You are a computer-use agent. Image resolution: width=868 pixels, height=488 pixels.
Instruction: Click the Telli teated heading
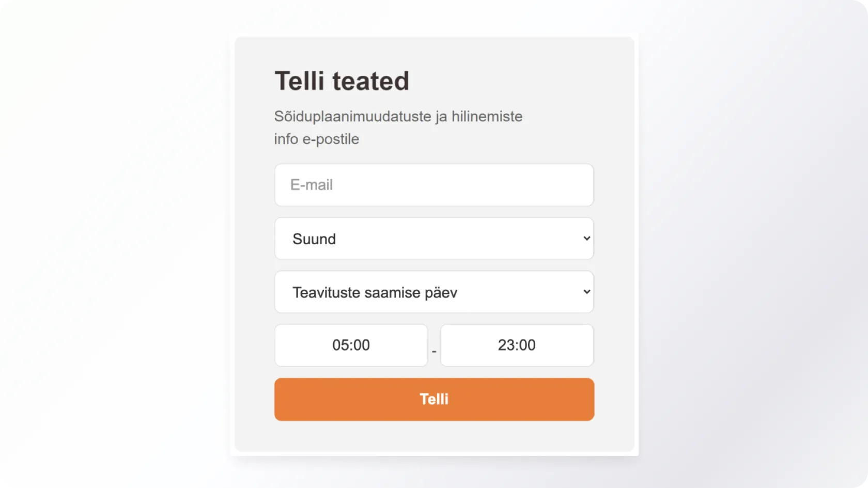click(342, 81)
